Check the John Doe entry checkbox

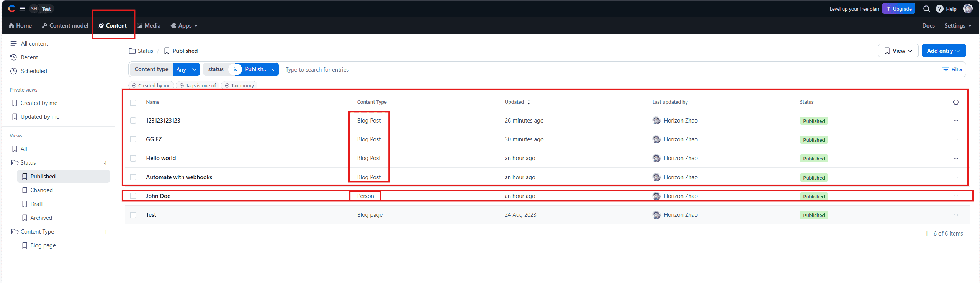[133, 196]
